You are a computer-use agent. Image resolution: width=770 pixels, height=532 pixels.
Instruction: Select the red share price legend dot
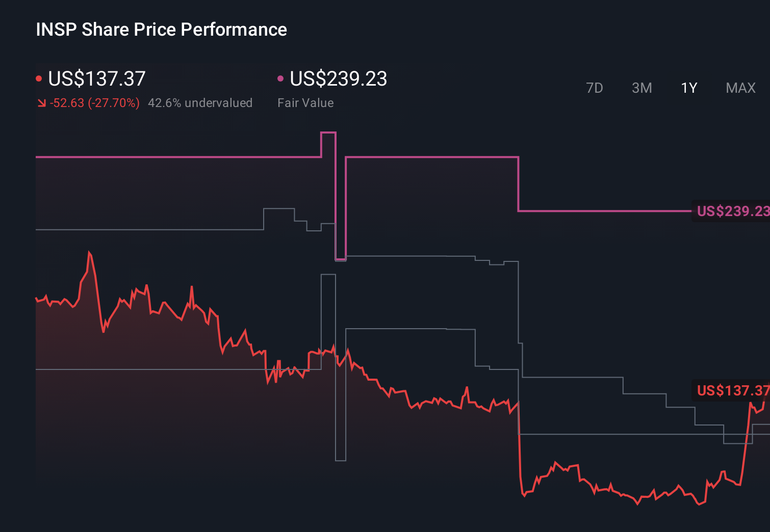click(x=39, y=78)
